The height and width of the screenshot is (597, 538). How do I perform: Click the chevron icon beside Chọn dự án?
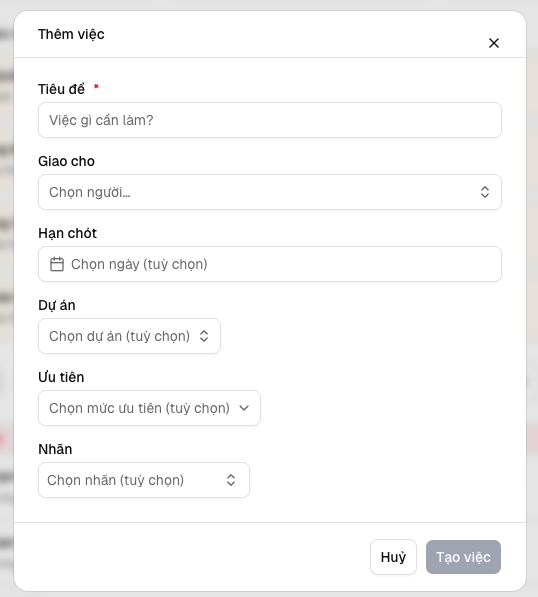[x=204, y=336]
